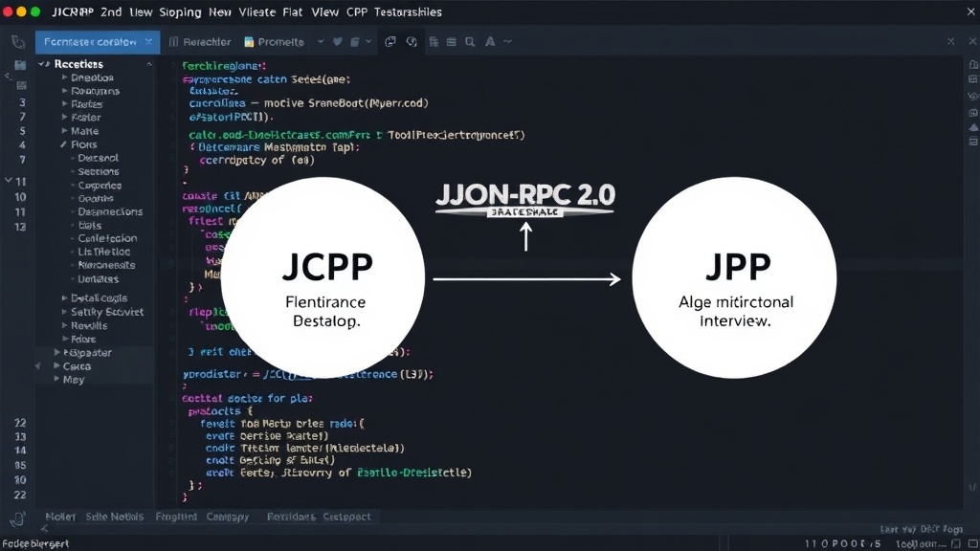This screenshot has width=980, height=551.
Task: Open the Cstepect bottom panel tab
Action: pyautogui.click(x=346, y=517)
